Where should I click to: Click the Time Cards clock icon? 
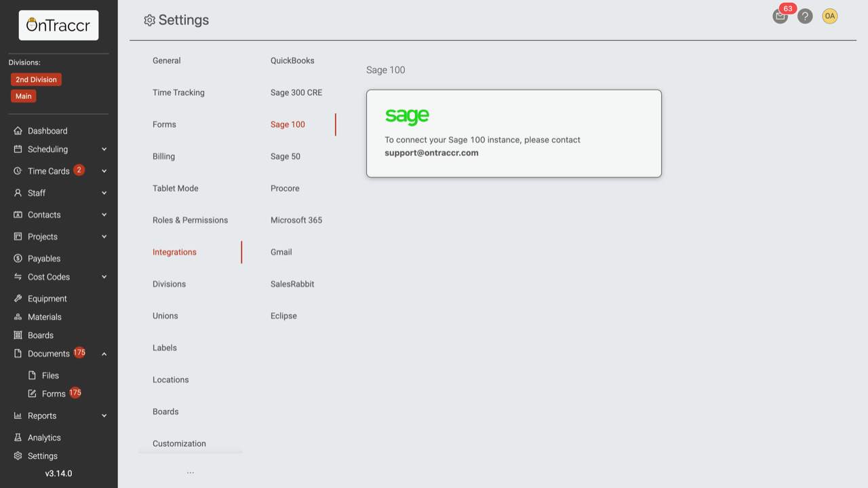(18, 171)
